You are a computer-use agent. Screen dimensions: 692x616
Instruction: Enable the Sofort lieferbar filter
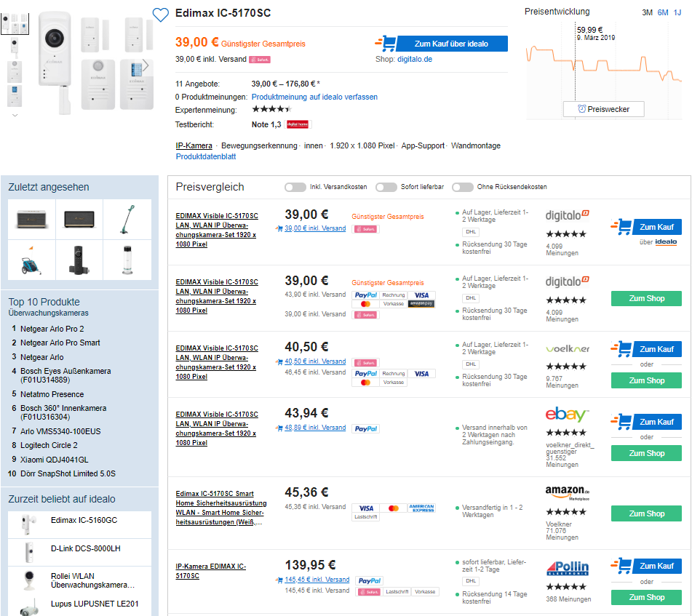(386, 187)
